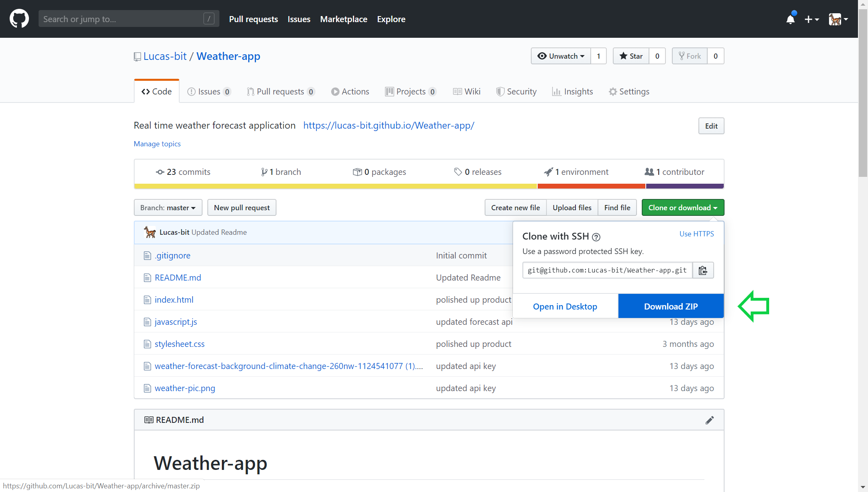Expand the Branch: master dropdown

(x=168, y=207)
